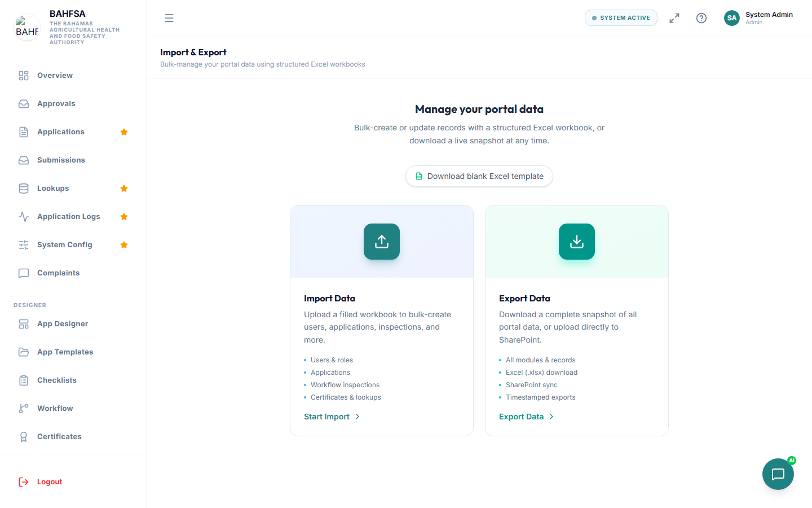The width and height of the screenshot is (812, 508).
Task: Click the Import Data card heading
Action: (x=329, y=299)
